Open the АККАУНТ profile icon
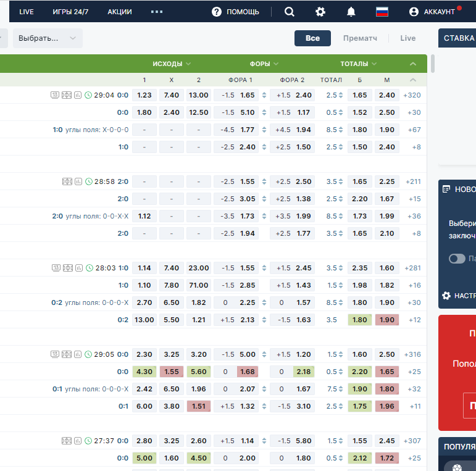The image size is (476, 471). pyautogui.click(x=414, y=12)
